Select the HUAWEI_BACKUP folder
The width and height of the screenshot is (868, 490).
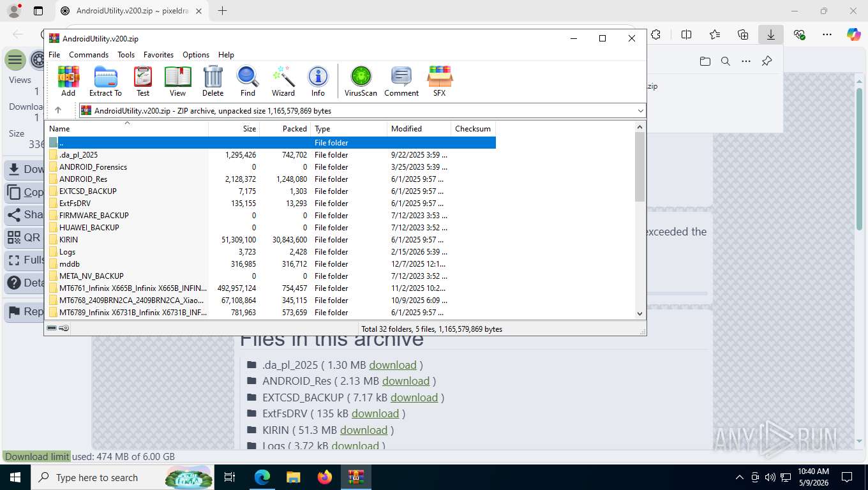pyautogui.click(x=271, y=228)
